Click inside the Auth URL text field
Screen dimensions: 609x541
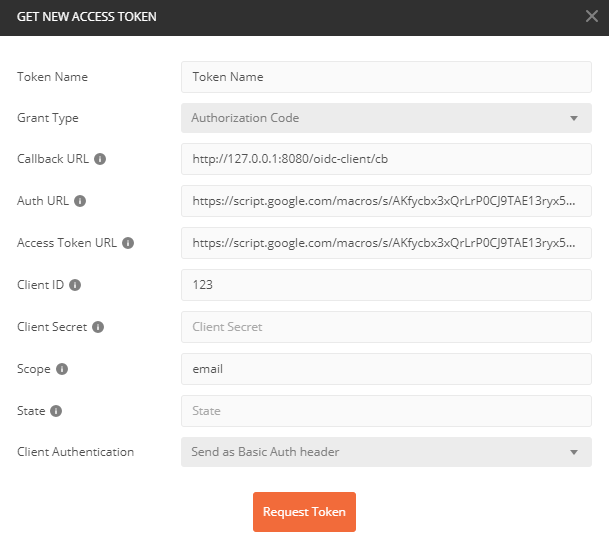tap(386, 201)
